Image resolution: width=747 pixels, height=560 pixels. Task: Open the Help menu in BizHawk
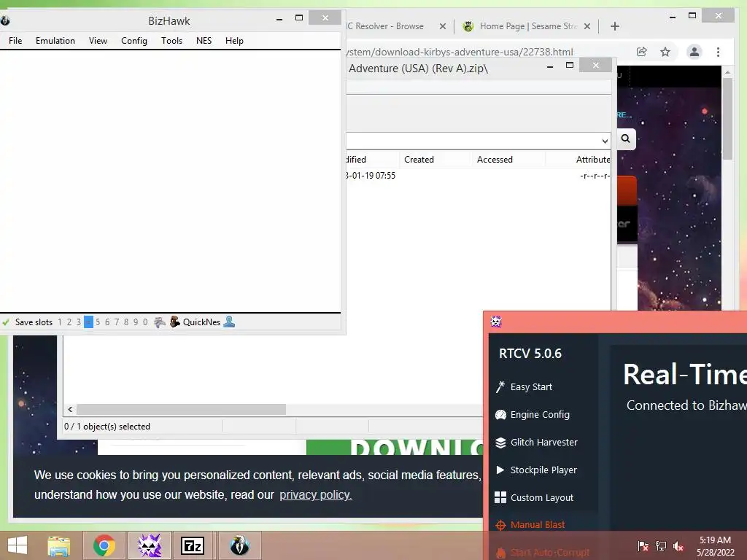234,41
